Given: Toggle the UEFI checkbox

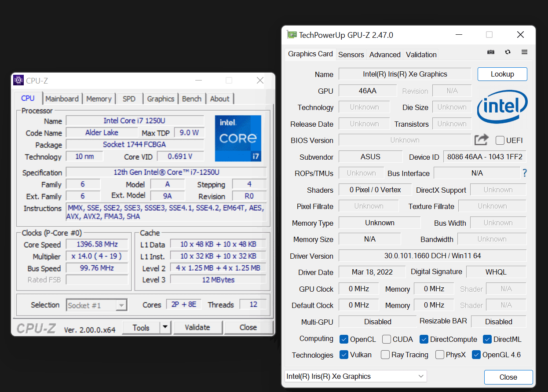Looking at the screenshot, I should point(500,140).
